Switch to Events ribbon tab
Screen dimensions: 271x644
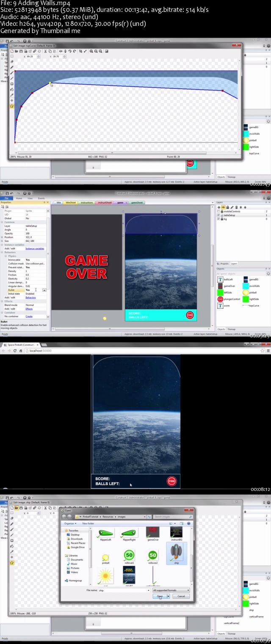[41, 198]
